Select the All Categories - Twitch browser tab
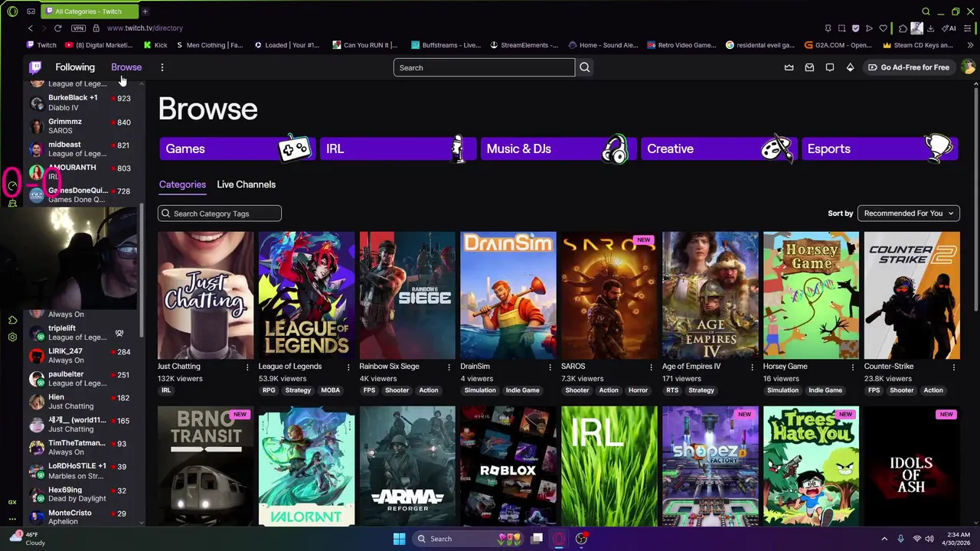 pyautogui.click(x=88, y=11)
